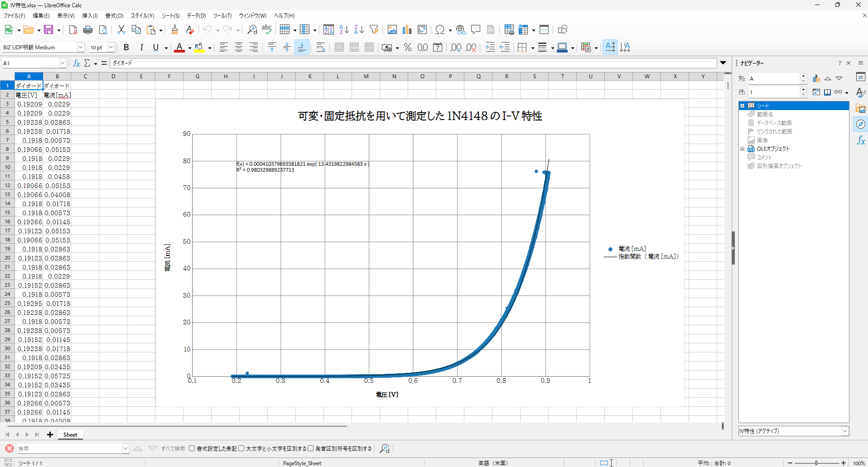Open the Function Wizard icon
Viewport: 868px width, 467px height.
coord(77,63)
